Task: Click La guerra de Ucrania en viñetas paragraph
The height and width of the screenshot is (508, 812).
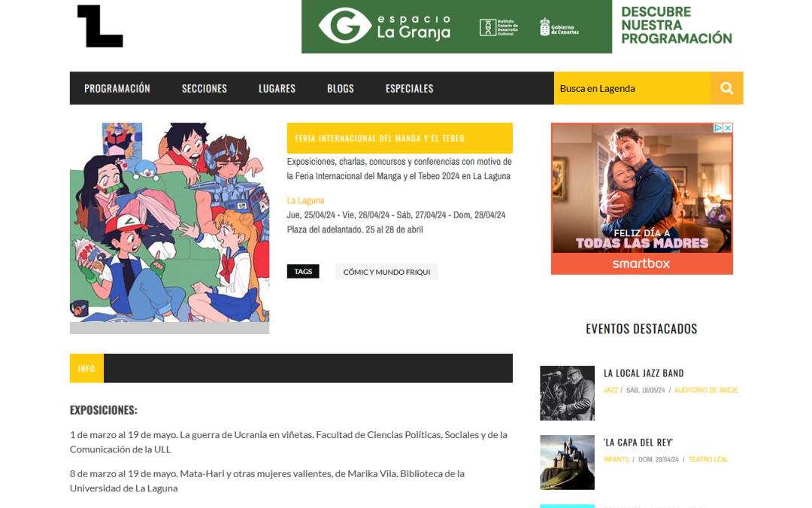Action: (289, 443)
